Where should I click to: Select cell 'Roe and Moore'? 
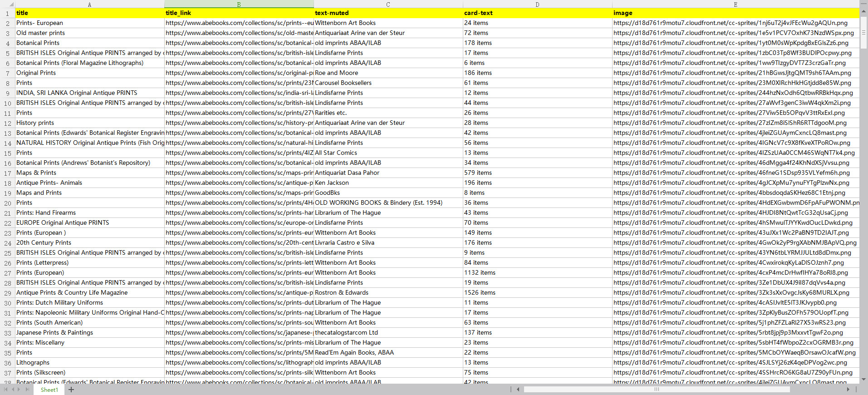[388, 73]
